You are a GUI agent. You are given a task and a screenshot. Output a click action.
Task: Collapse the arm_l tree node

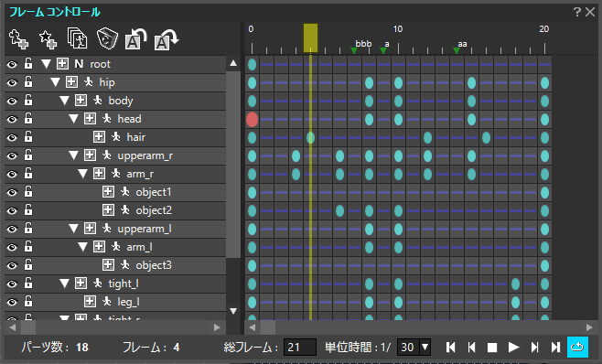[x=83, y=247]
